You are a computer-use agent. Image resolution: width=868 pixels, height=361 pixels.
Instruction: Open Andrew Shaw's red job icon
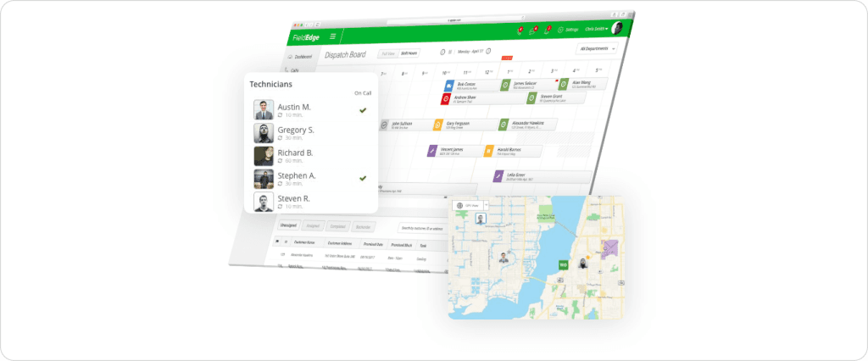coord(446,99)
